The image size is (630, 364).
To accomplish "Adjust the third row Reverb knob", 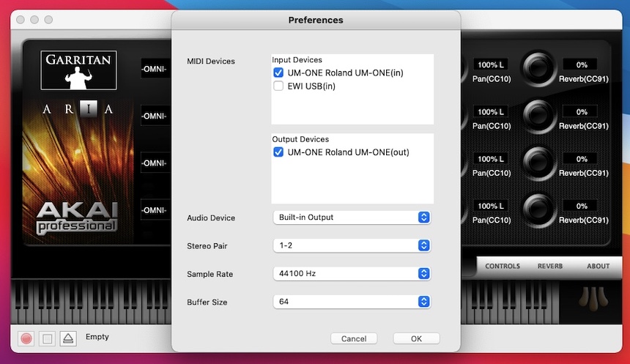I will pos(538,163).
